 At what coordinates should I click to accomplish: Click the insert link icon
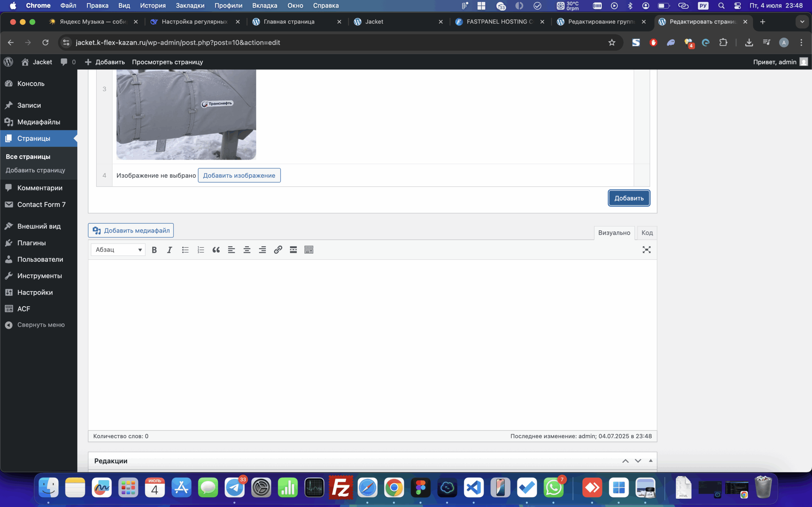(278, 250)
